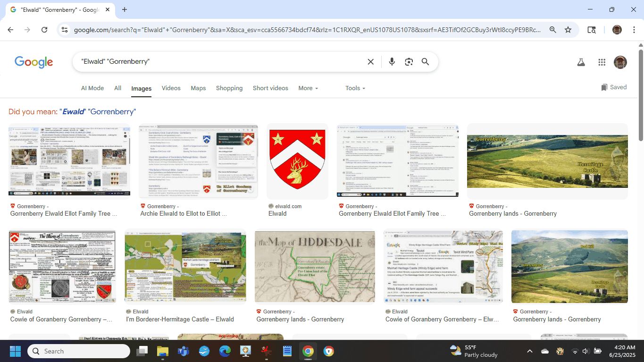
Task: Open the I'm Borderer-Hermitage Castle map thumbnail
Action: (x=185, y=266)
